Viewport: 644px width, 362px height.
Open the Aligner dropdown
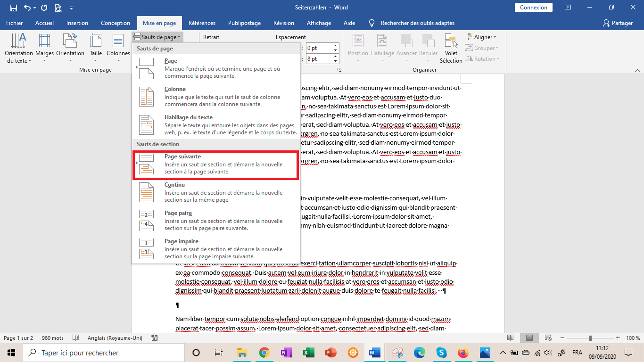(481, 37)
